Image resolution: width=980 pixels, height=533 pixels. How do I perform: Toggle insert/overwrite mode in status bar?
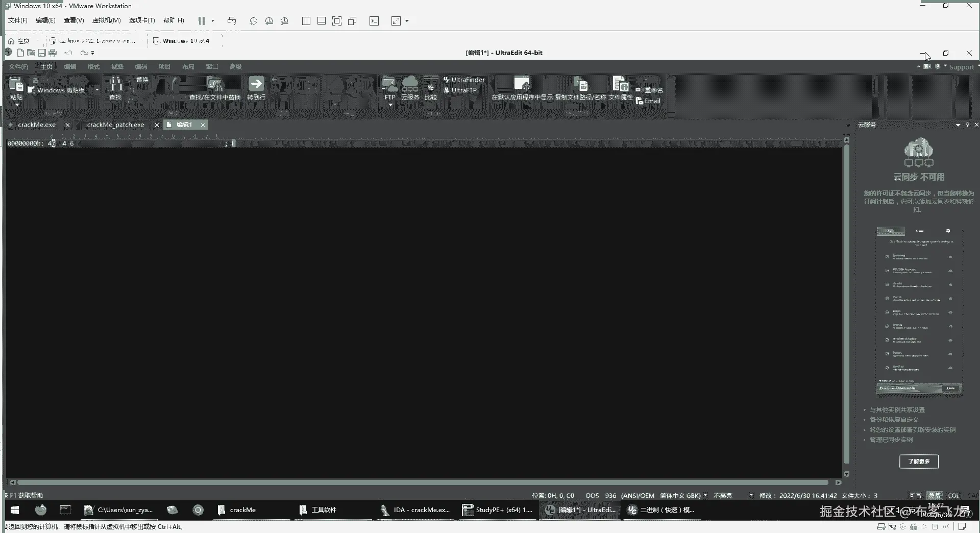pyautogui.click(x=935, y=495)
